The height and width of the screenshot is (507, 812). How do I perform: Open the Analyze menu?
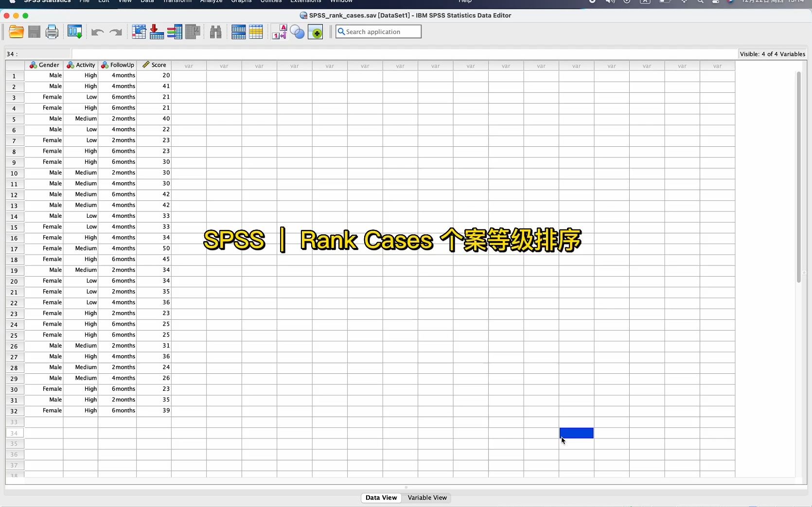211,1
